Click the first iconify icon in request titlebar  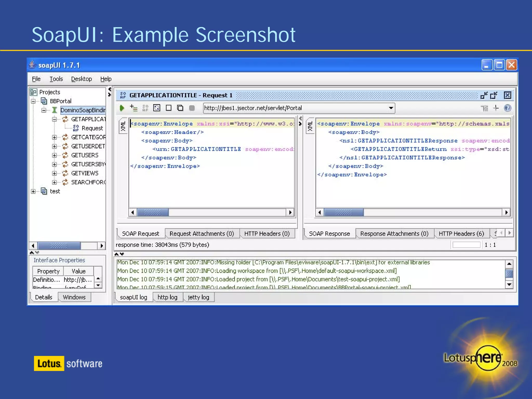[x=484, y=95]
